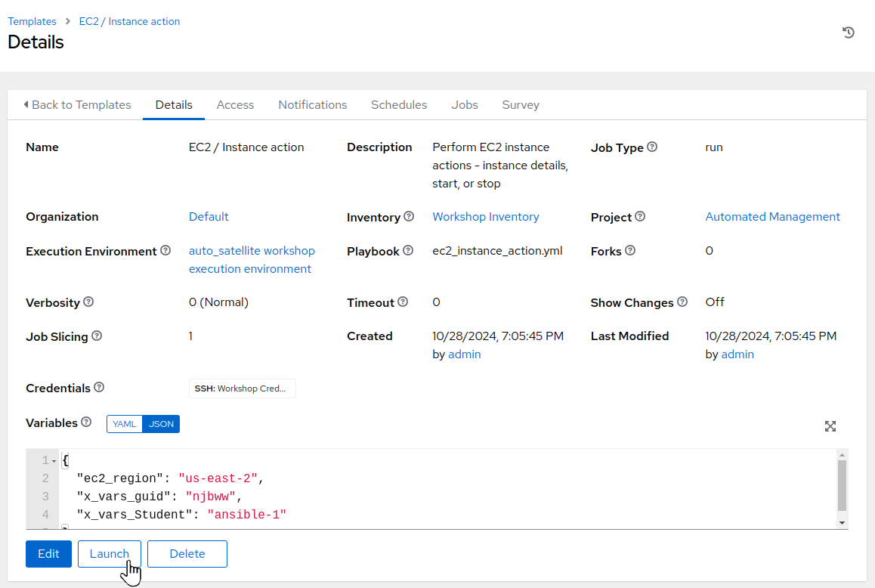The height and width of the screenshot is (588, 875).
Task: Click the variables scrollbar up arrow
Action: pos(842,455)
